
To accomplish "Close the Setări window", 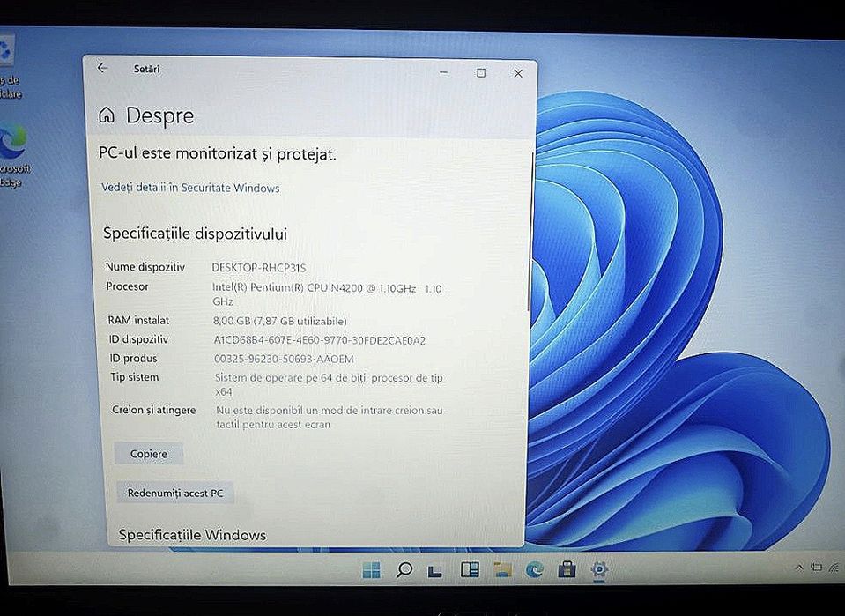I will pos(518,73).
